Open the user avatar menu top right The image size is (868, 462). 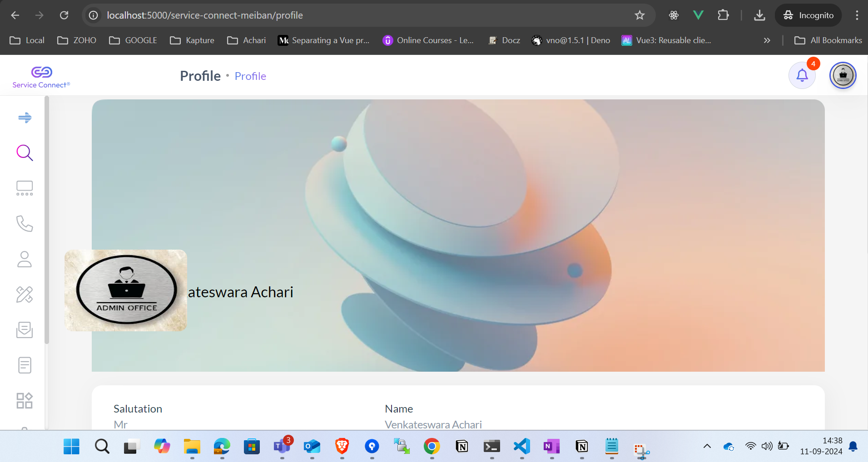click(x=843, y=75)
